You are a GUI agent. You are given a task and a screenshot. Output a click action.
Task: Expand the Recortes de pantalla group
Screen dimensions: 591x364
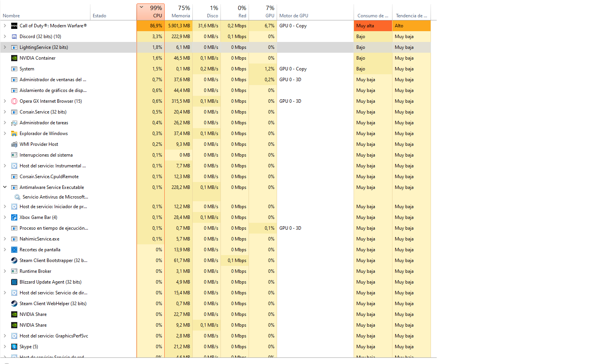pyautogui.click(x=5, y=250)
